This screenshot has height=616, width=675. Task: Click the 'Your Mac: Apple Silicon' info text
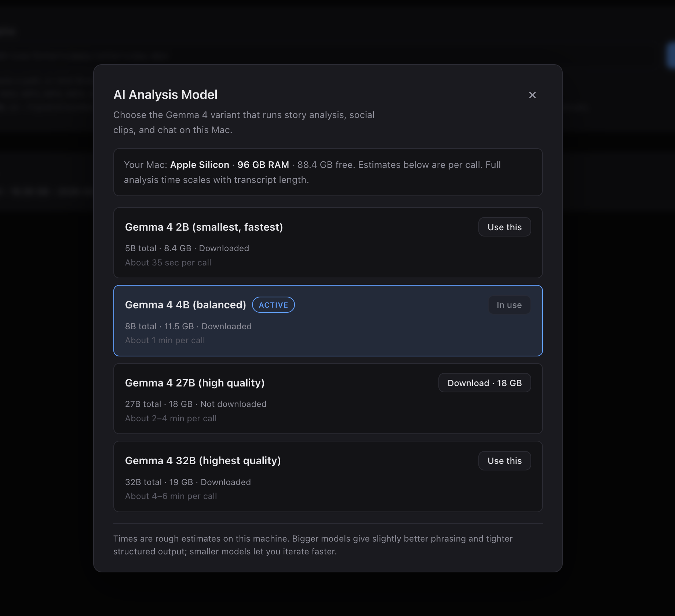pos(313,172)
